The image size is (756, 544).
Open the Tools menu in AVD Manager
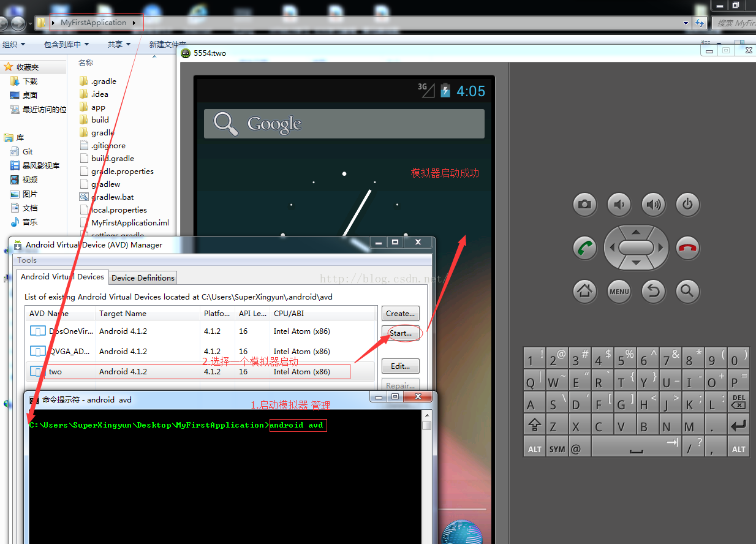coord(27,260)
